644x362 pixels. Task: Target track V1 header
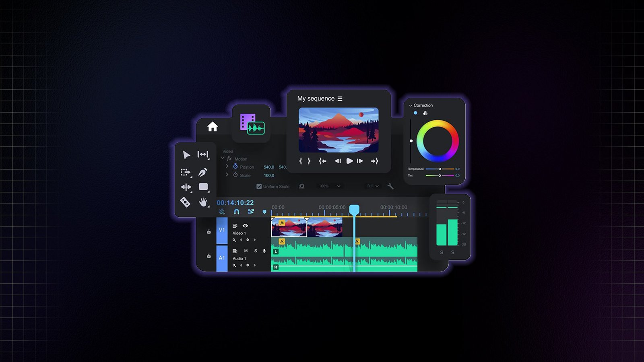coord(222,230)
